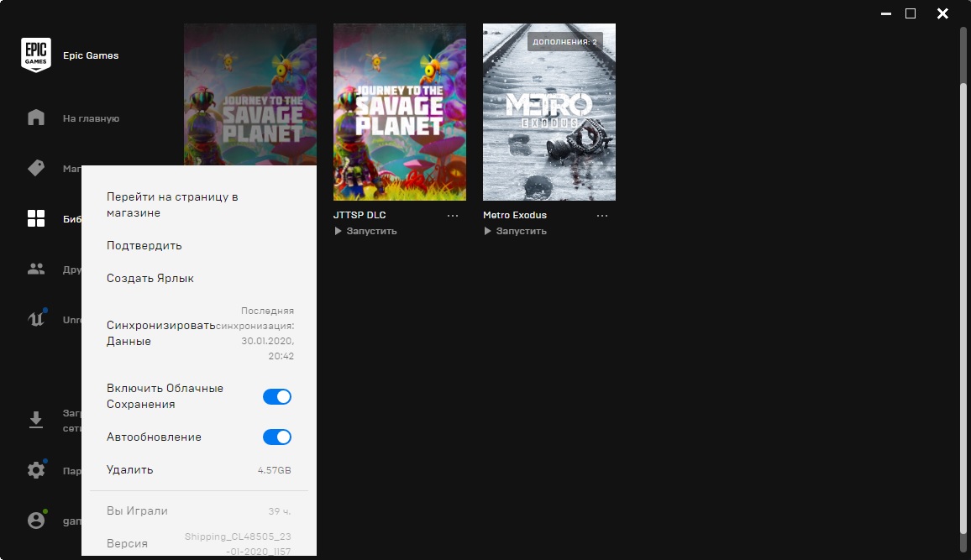971x560 pixels.
Task: Choose 'Синхронизировать Данные' menu entry
Action: [161, 333]
